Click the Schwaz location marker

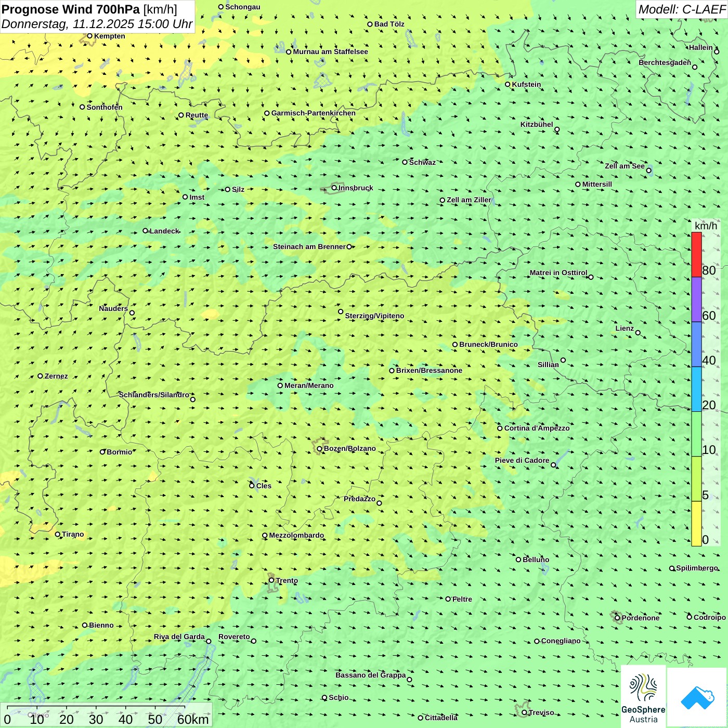click(x=405, y=162)
